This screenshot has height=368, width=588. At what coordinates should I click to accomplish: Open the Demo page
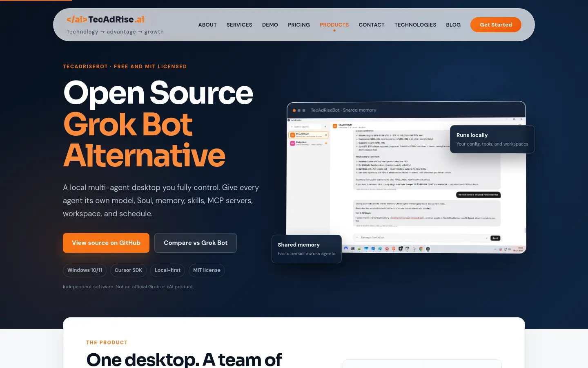coord(270,25)
